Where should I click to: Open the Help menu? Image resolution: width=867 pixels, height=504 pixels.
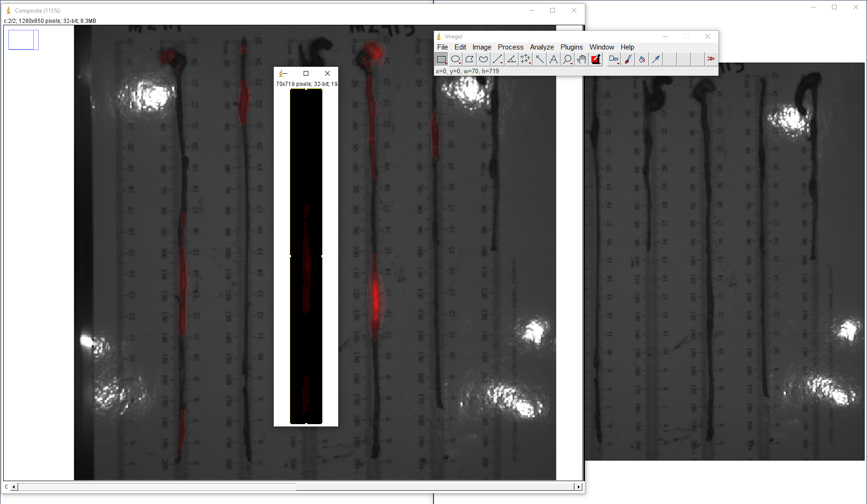coord(627,47)
